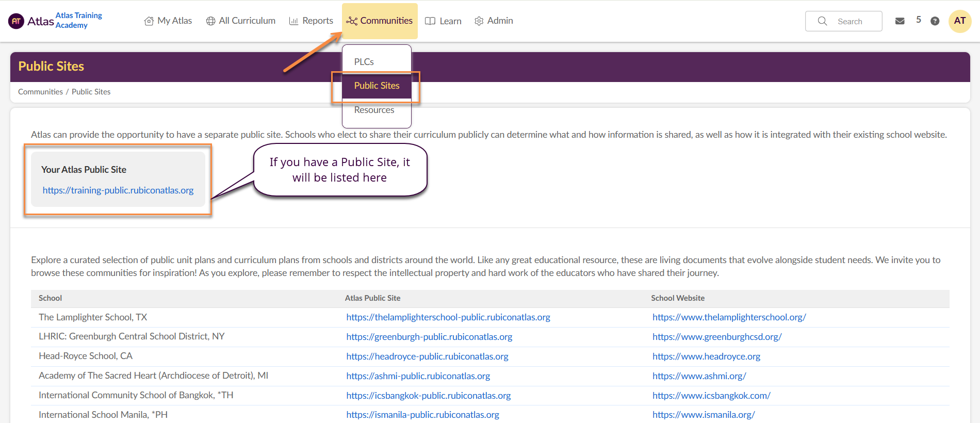Click 'International School Manila, *PH' text
This screenshot has width=980, height=423.
(x=103, y=415)
